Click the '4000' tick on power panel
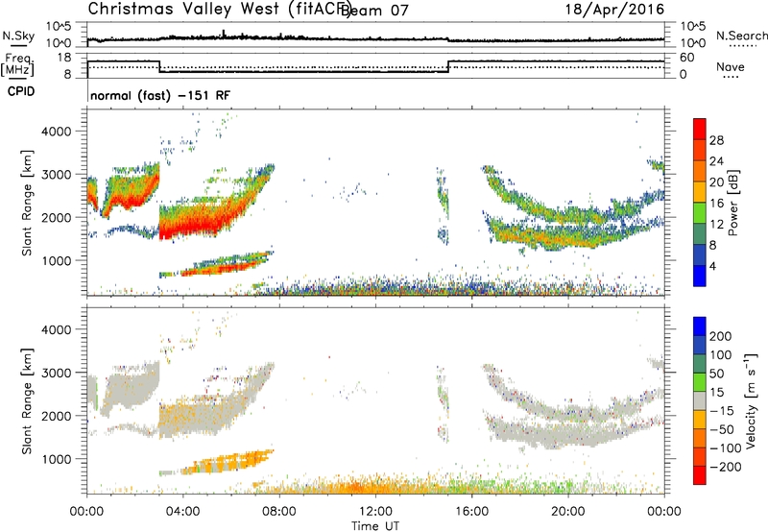 click(57, 132)
